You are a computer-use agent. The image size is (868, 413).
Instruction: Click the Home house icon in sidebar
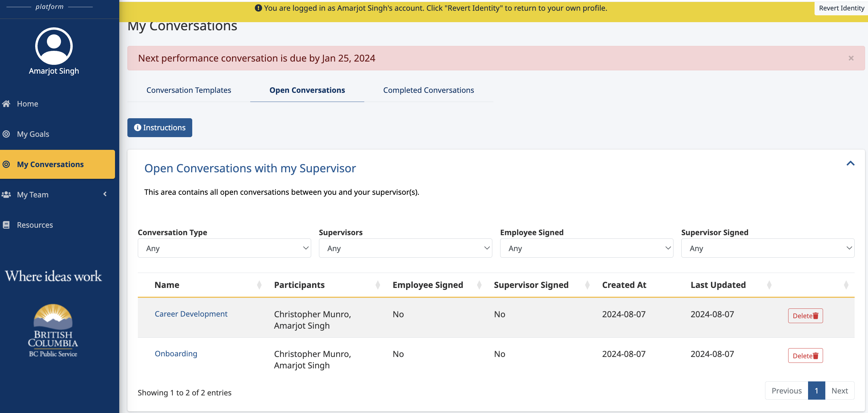(6, 104)
